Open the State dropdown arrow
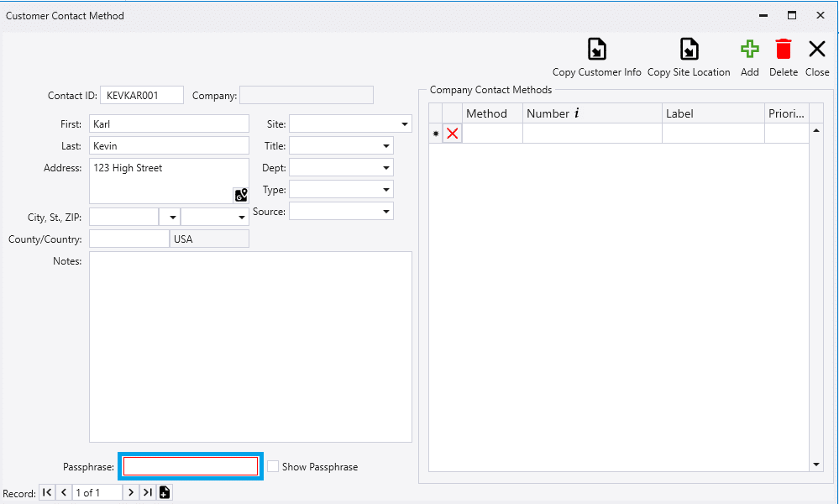The image size is (839, 504). tap(172, 217)
